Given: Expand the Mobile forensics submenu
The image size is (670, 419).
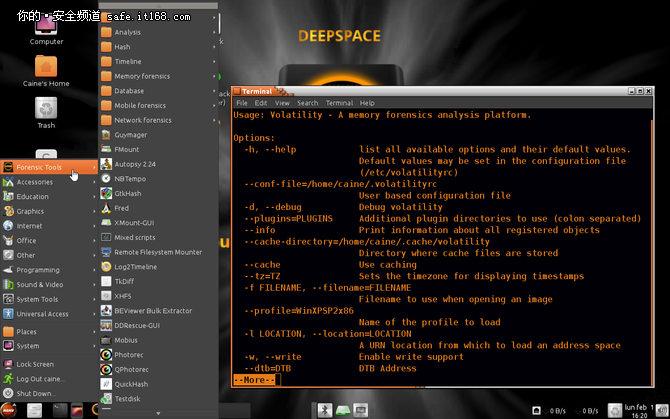Looking at the screenshot, I should click(x=140, y=105).
